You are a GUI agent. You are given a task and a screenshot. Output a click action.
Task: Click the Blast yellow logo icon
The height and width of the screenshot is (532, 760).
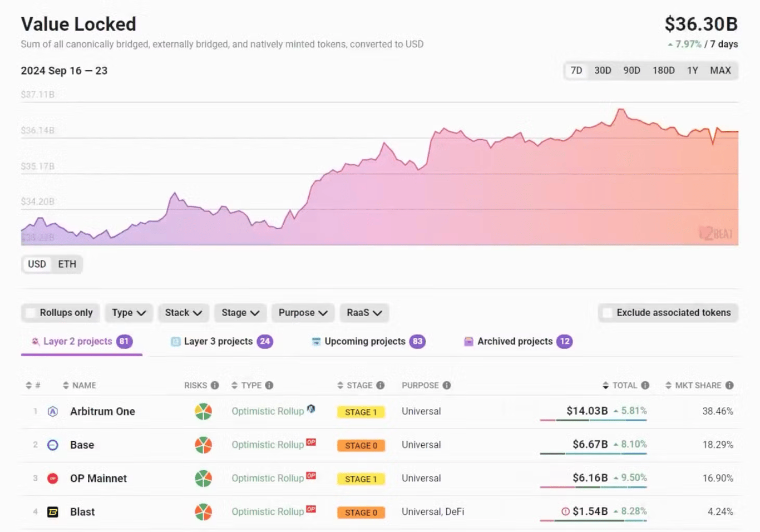pos(53,512)
